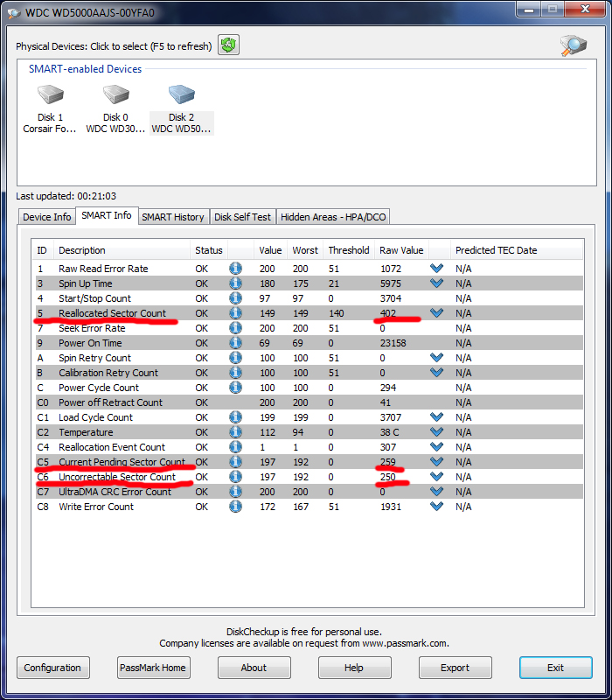Open info icon for Reallocation Event Count
612x700 pixels.
coord(235,447)
